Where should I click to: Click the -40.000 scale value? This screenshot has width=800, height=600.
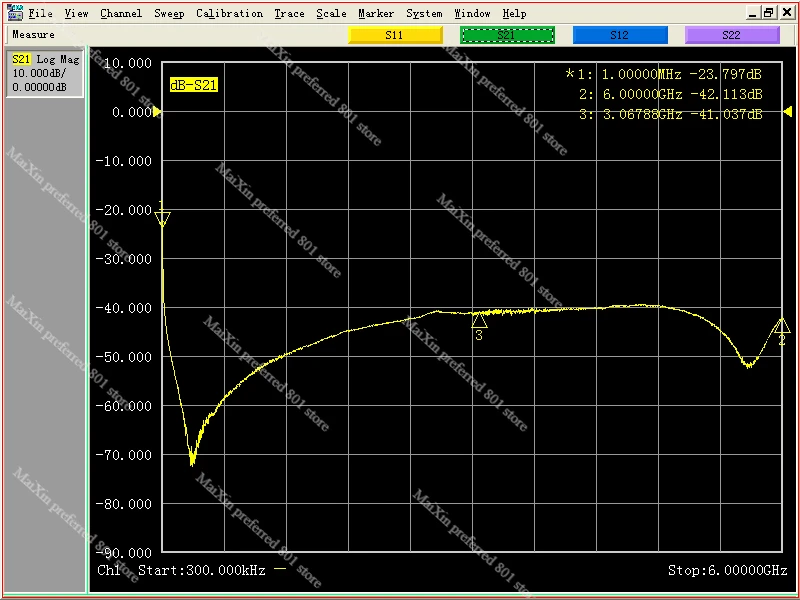pos(124,308)
